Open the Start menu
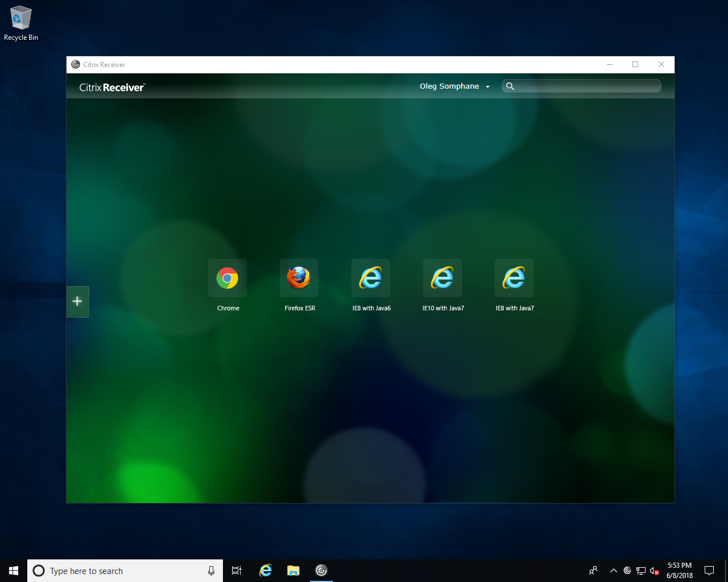The width and height of the screenshot is (728, 582). [x=13, y=570]
